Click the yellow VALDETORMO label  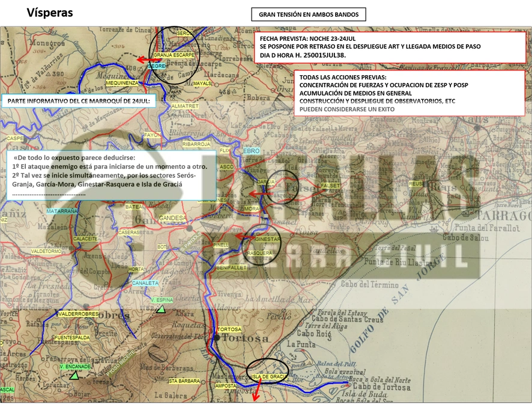pos(46,251)
